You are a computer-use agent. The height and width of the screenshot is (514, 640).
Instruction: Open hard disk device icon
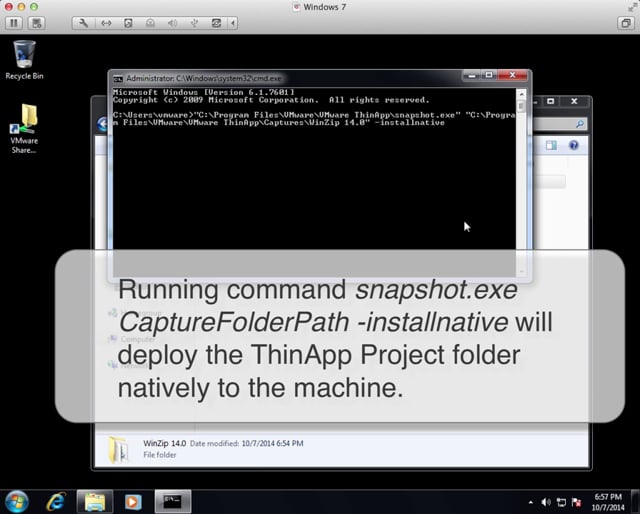[128, 23]
